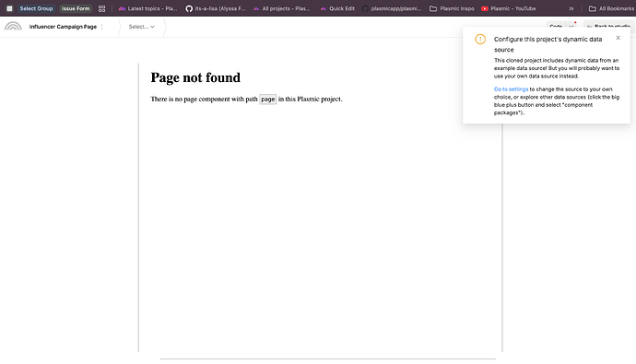Open the Select... page dropdown
The width and height of the screenshot is (636, 364).
point(141,27)
